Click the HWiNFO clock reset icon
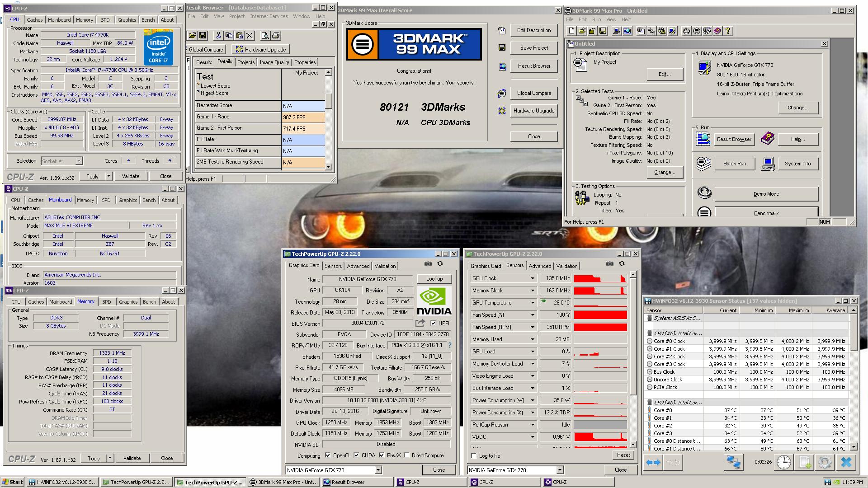This screenshot has height=488, width=868. [784, 462]
